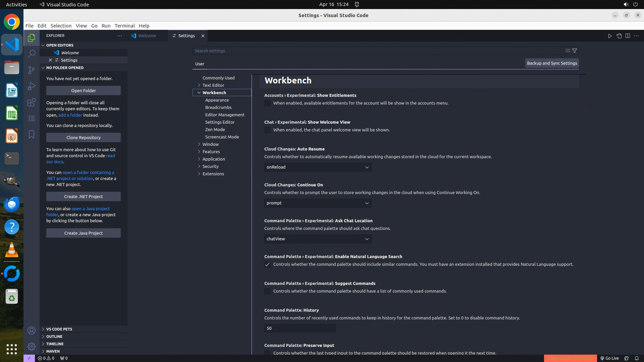Click the Clone Repository button

coord(83,137)
